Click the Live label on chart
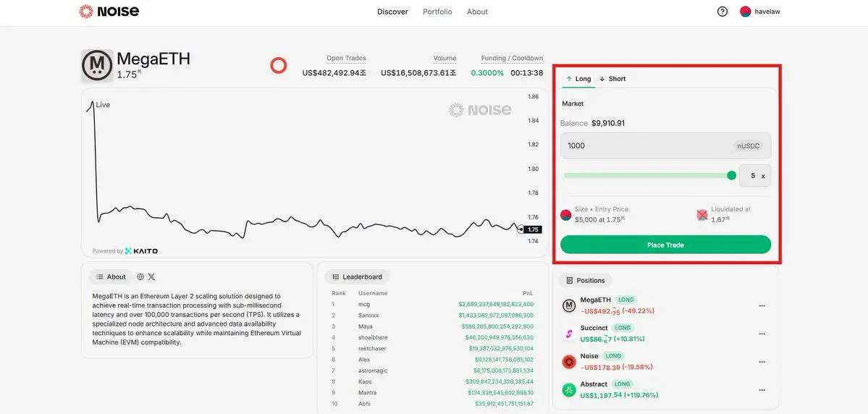Image resolution: width=868 pixels, height=414 pixels. (x=103, y=105)
